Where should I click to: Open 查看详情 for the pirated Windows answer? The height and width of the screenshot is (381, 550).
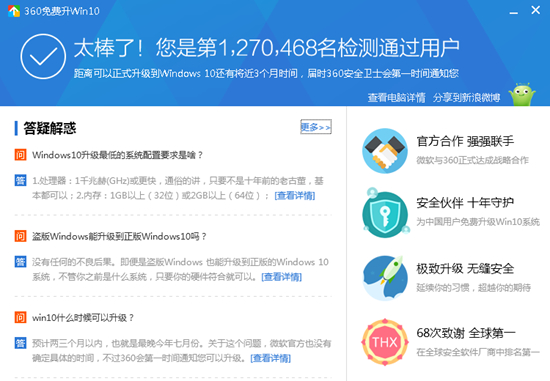tap(281, 277)
